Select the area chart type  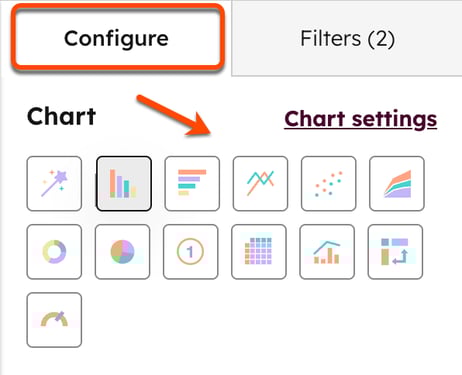(397, 184)
